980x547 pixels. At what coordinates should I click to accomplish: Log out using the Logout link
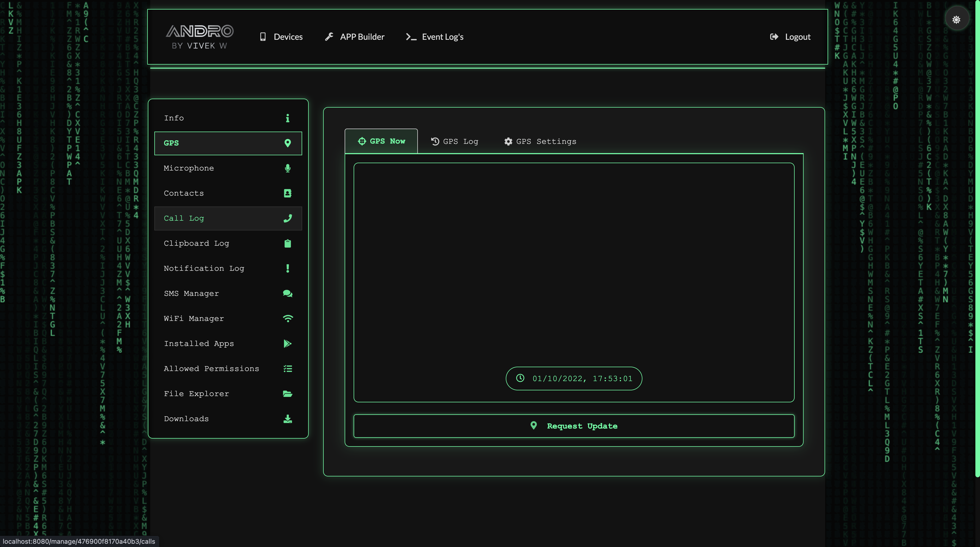point(790,37)
